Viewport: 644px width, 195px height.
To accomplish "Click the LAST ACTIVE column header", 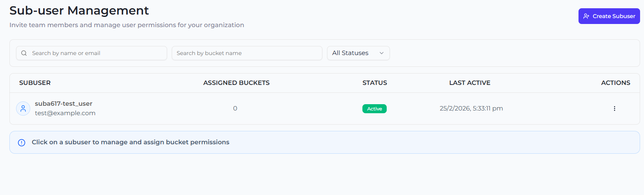I will tap(469, 83).
